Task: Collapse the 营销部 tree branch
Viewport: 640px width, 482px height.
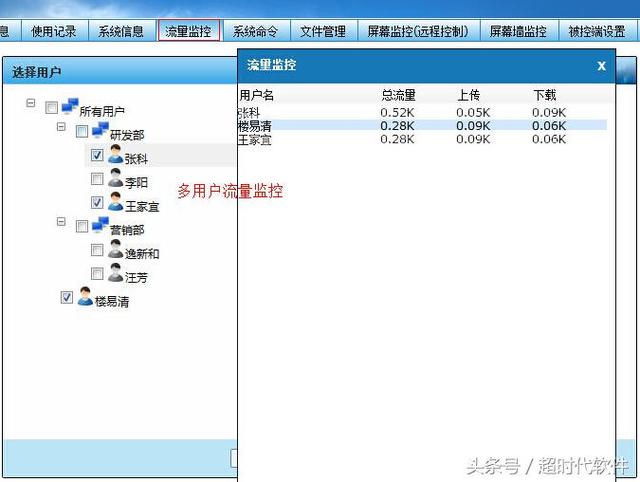Action: pos(61,223)
